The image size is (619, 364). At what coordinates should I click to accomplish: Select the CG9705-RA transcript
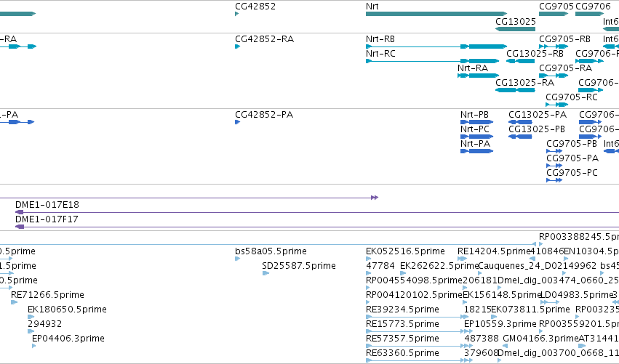[x=554, y=76]
